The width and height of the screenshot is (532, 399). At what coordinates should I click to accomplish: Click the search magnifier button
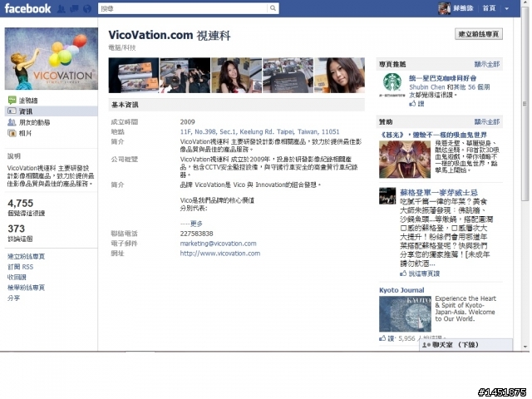pyautogui.click(x=273, y=8)
